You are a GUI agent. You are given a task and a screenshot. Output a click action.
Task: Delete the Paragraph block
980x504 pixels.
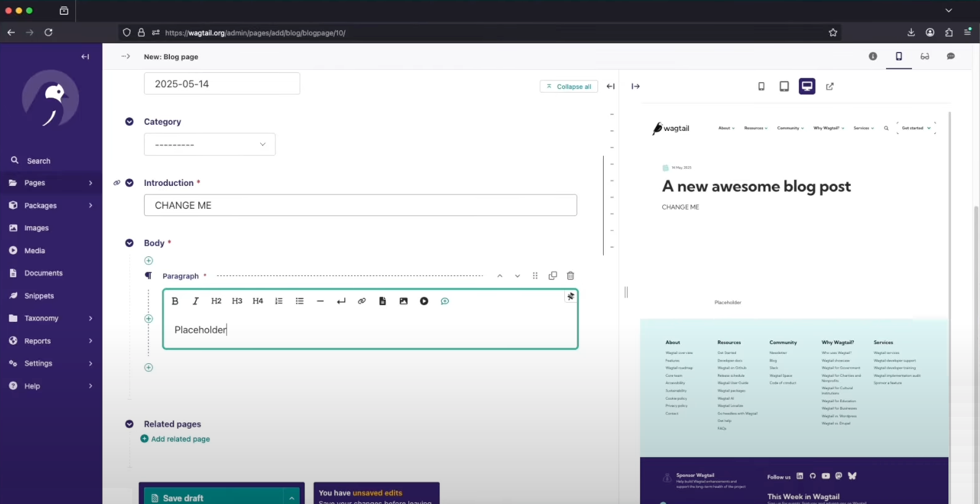[570, 276]
